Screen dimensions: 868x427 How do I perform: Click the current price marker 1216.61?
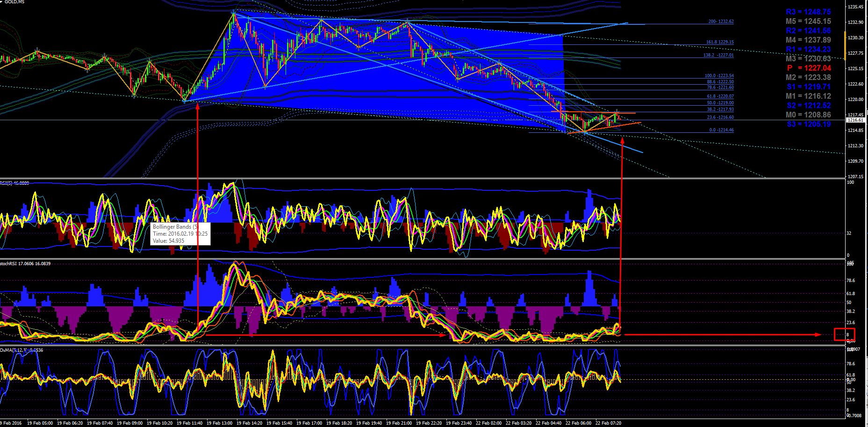pos(855,120)
